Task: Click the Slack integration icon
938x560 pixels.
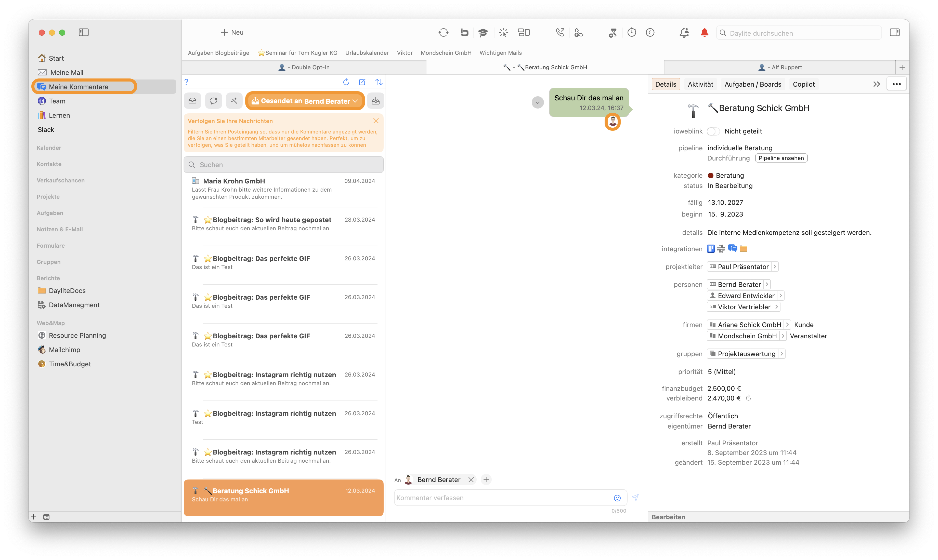Action: tap(721, 249)
